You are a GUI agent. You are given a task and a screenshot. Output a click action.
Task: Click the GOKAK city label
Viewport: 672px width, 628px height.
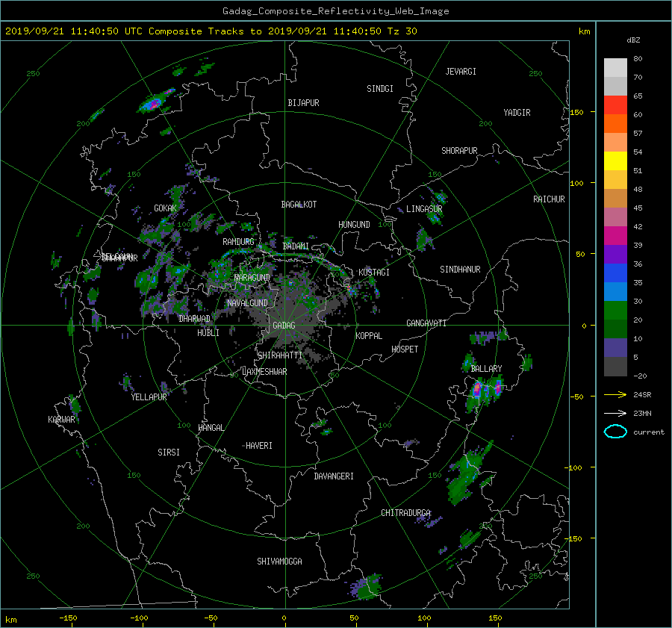(x=166, y=208)
